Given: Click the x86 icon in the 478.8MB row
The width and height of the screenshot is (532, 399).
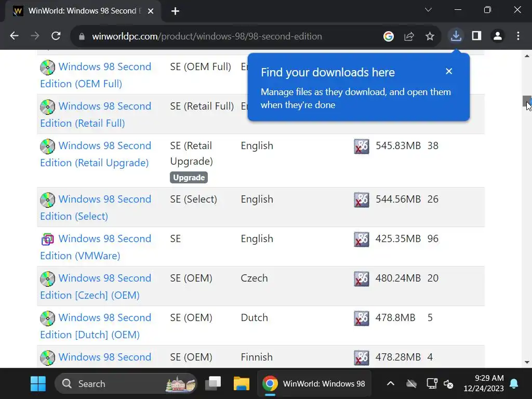Looking at the screenshot, I should click(362, 318).
